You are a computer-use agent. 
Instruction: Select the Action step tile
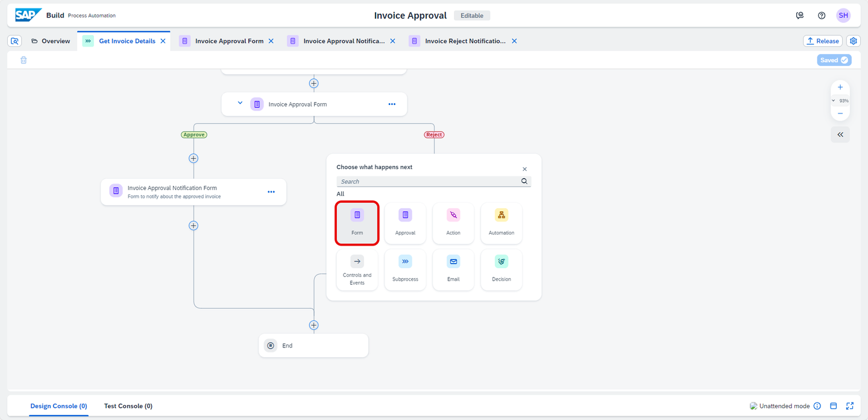(453, 223)
